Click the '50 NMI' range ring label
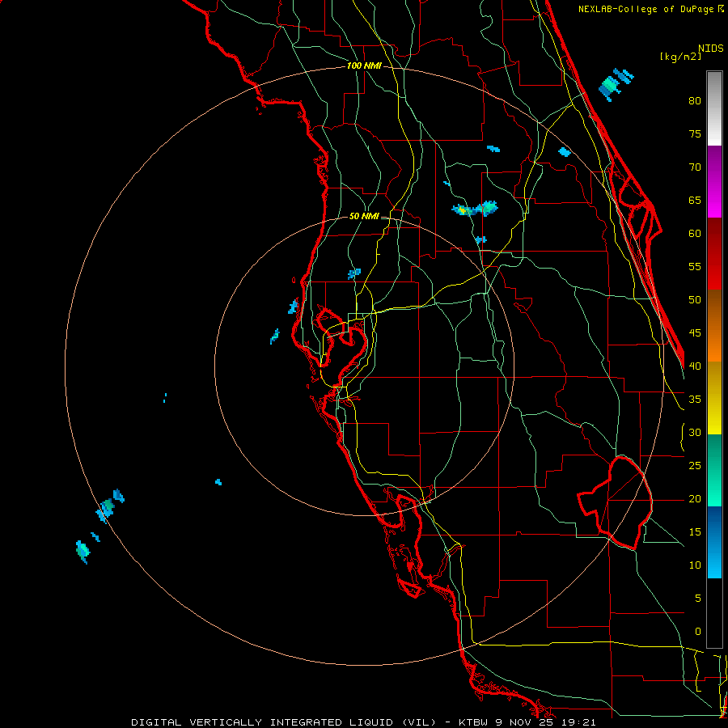The width and height of the screenshot is (728, 728). pos(364,216)
